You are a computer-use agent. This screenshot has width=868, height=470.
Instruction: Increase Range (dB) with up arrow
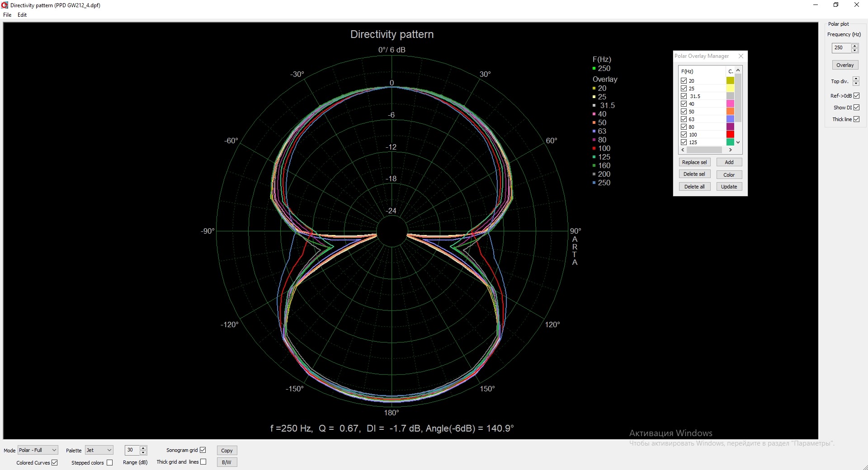[143, 448]
